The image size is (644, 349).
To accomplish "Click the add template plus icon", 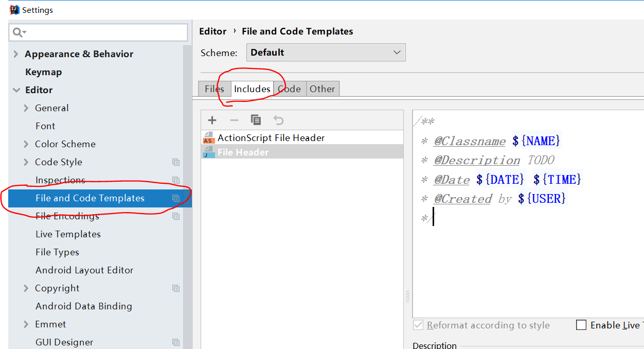I will [212, 120].
